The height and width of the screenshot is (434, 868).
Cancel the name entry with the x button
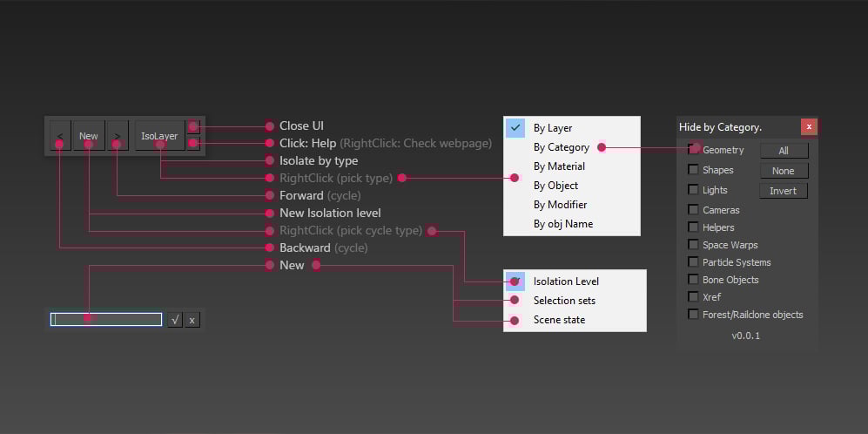(x=192, y=320)
